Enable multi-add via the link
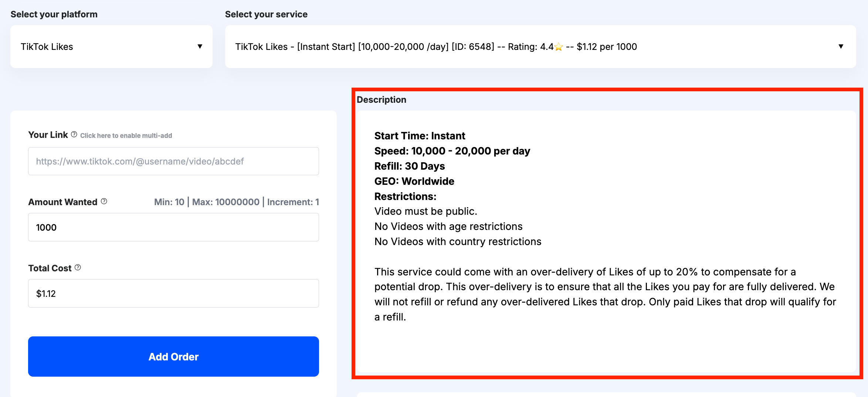The width and height of the screenshot is (868, 397). tap(126, 136)
